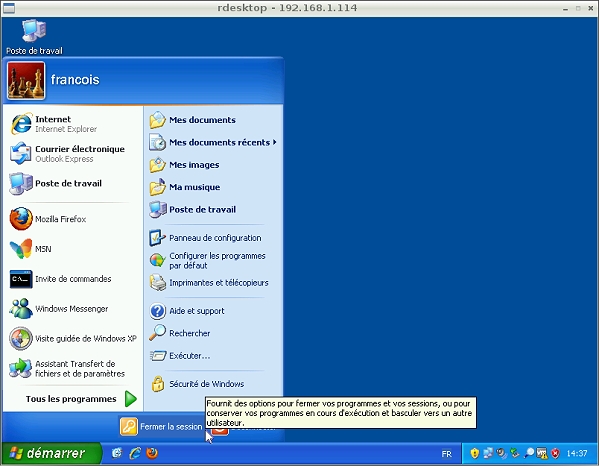
Task: Click the yellow shield tray icon
Action: (474, 453)
